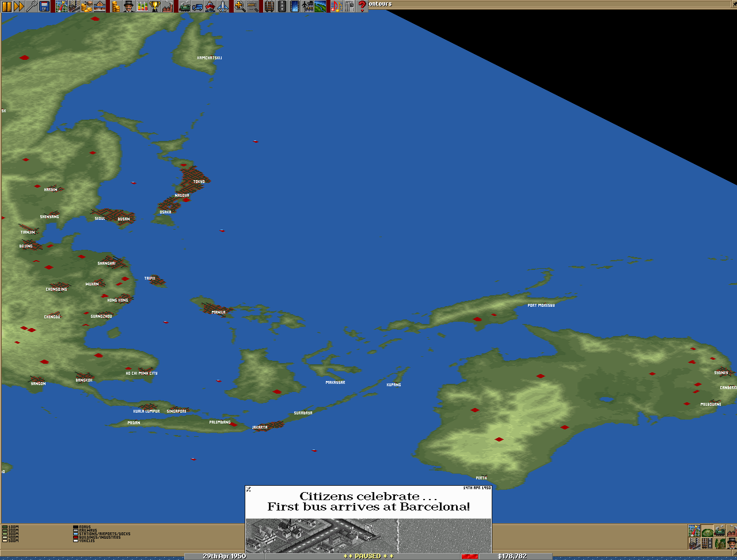Toggle town names on the smallmap

(694, 543)
